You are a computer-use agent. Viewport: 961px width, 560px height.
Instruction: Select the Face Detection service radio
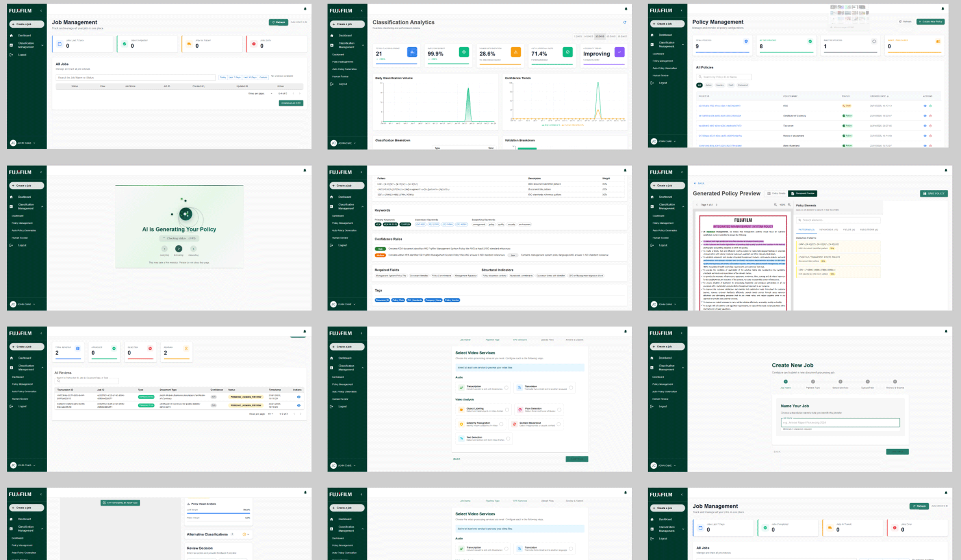click(x=559, y=410)
